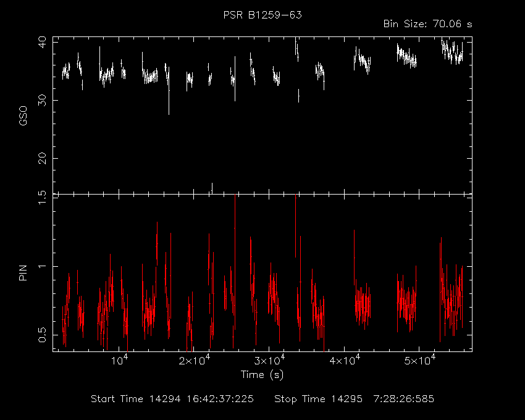Viewport: 525px width, 420px height.
Task: Click the 'Time (s)' axis label
Action: click(x=262, y=374)
